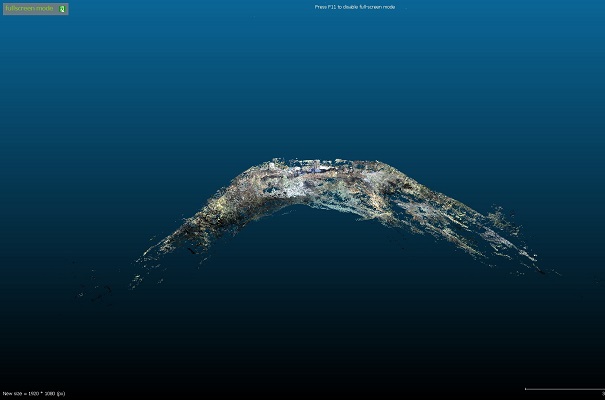Click empty blue background above the point cloud
The width and height of the screenshot is (605, 400).
[x=300, y=80]
